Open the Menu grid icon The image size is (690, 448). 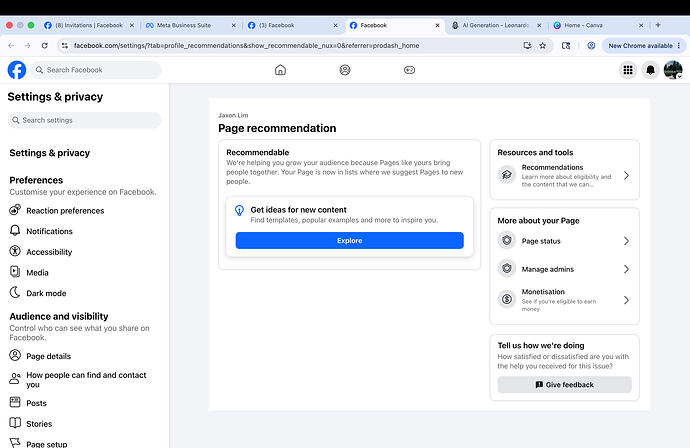[x=628, y=70]
